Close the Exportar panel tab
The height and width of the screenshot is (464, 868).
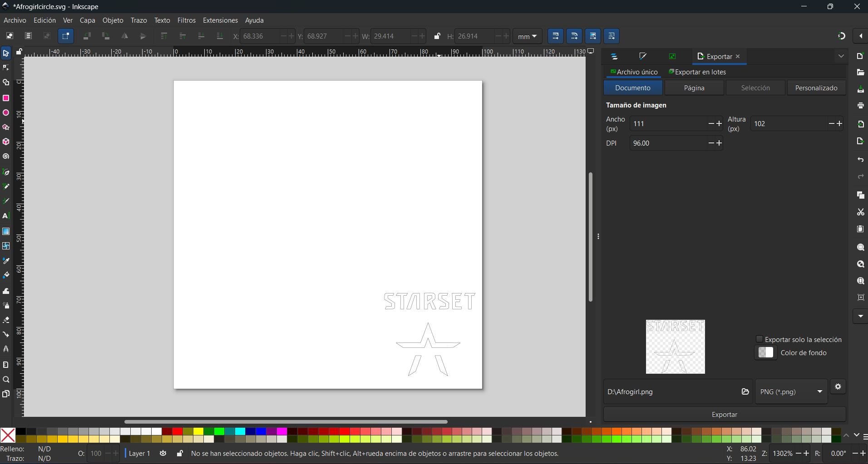(x=738, y=56)
